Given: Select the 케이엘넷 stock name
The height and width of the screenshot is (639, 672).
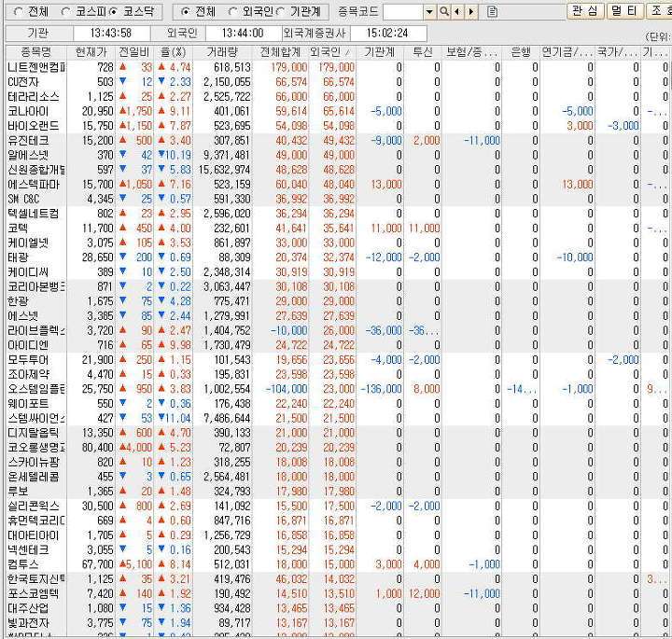Looking at the screenshot, I should point(28,243).
